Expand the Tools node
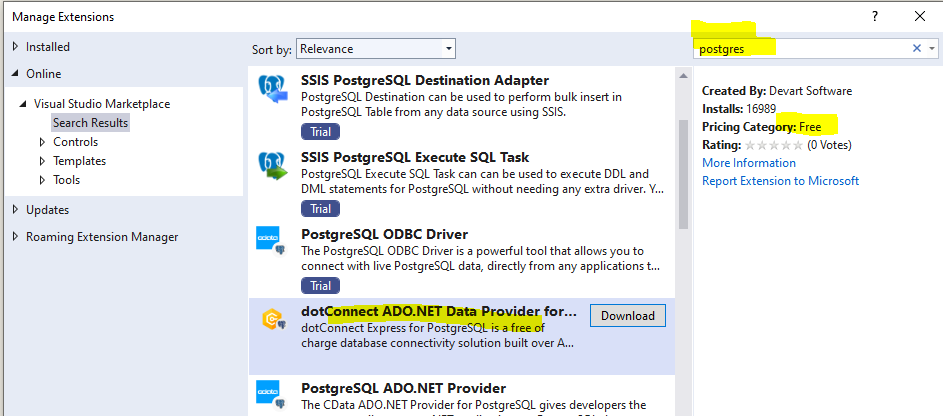Image resolution: width=943 pixels, height=416 pixels. [x=43, y=180]
